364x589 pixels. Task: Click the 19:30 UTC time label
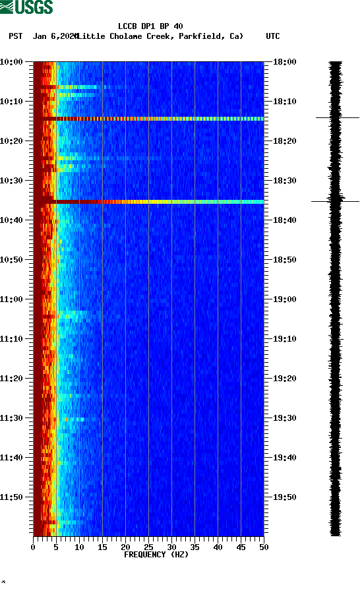[x=284, y=418]
